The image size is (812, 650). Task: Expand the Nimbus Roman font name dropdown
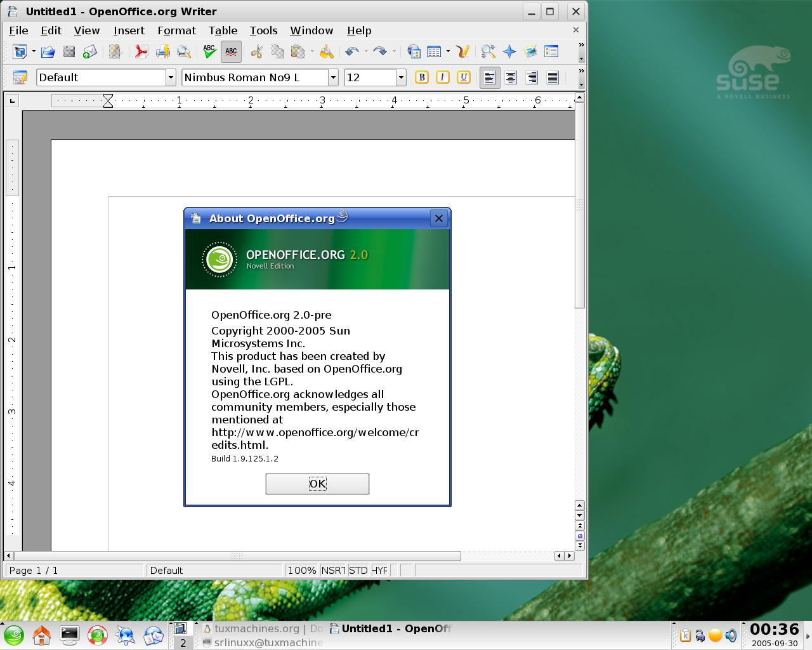click(x=333, y=77)
